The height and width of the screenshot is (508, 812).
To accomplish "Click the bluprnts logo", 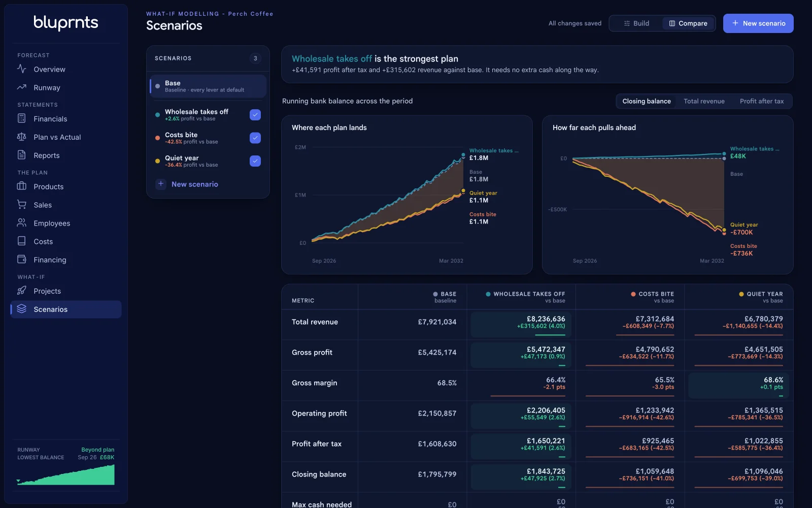I will pos(66,22).
